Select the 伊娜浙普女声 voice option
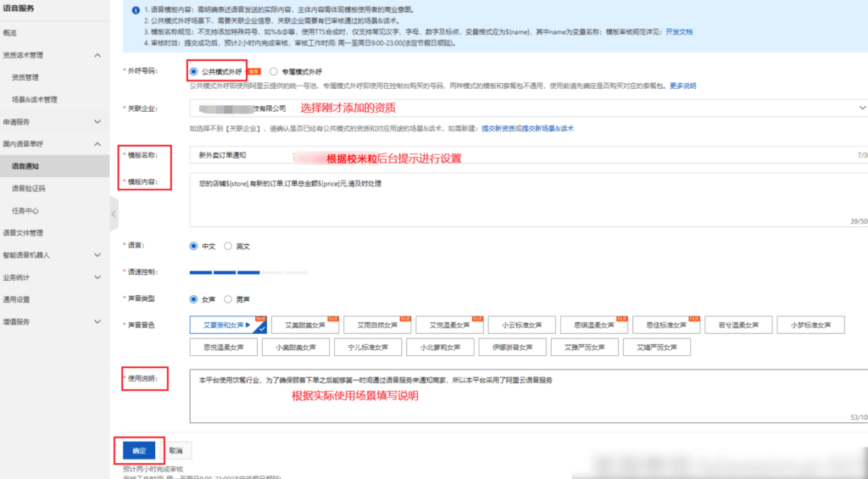The height and width of the screenshot is (479, 868). tap(513, 348)
